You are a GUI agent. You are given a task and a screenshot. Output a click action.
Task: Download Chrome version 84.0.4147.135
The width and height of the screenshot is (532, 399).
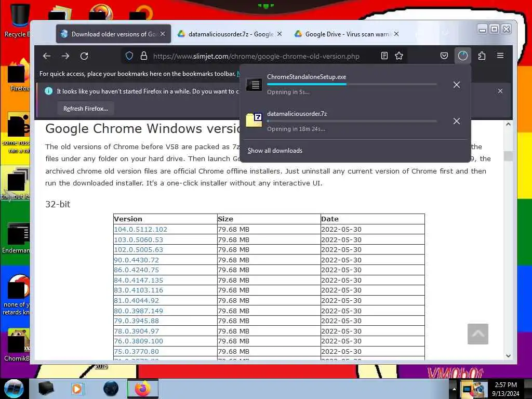click(138, 280)
